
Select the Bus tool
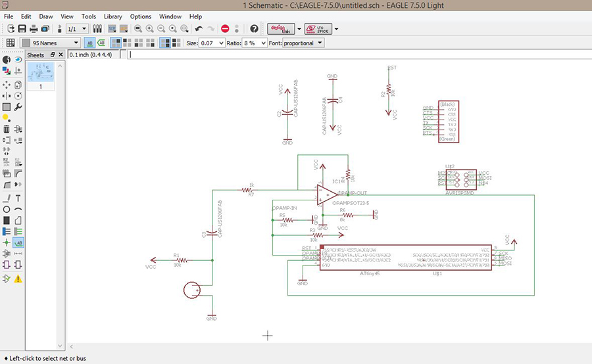(x=7, y=231)
